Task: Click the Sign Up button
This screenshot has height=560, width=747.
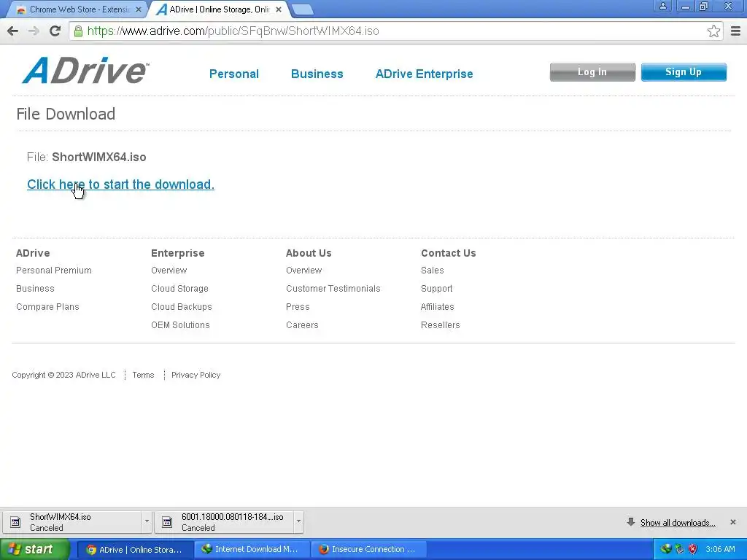Action: pos(684,72)
